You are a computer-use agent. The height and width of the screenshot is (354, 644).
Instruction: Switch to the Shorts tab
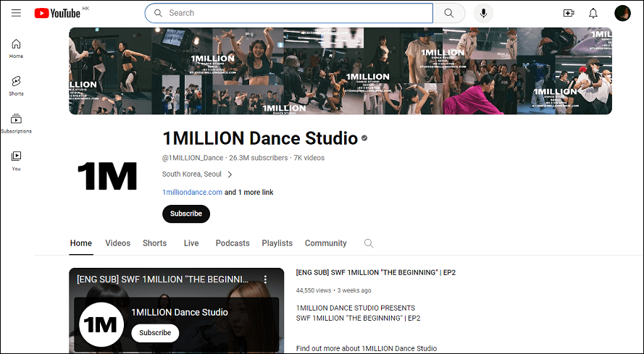pyautogui.click(x=155, y=243)
